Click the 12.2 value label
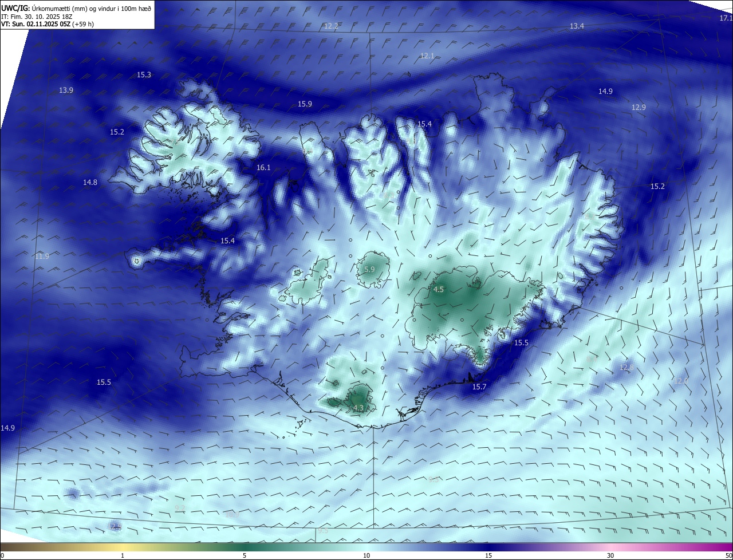733x560 pixels. 331,26
